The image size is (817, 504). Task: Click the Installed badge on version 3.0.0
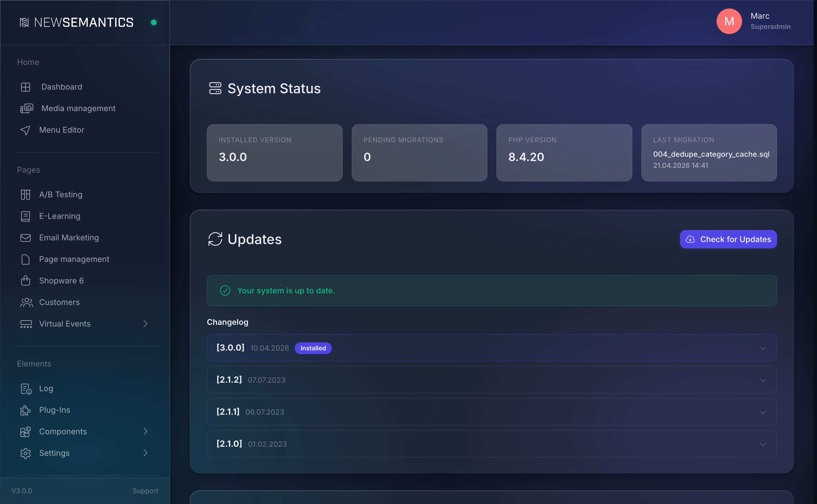pos(313,348)
